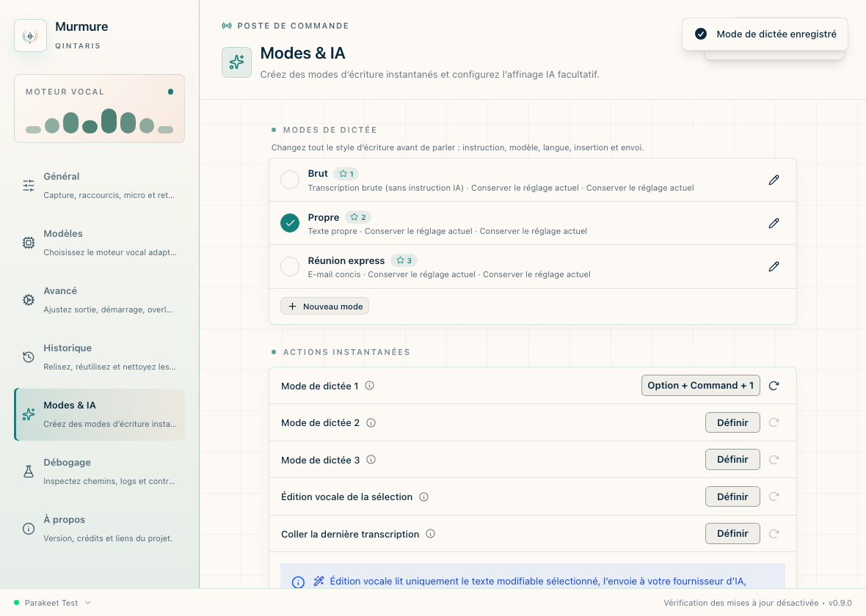Click the Nouveau mode button
Viewport: 866px width, 616px height.
[x=324, y=307]
